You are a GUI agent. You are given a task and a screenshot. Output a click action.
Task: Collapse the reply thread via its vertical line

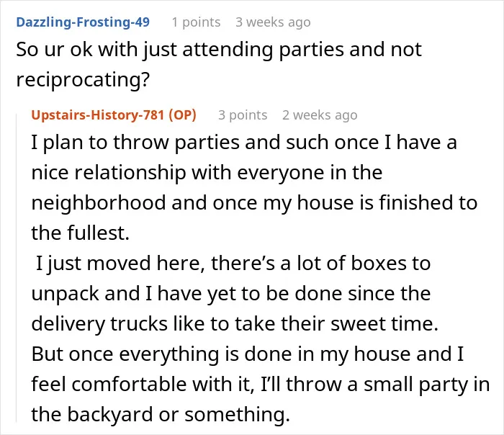point(17,267)
